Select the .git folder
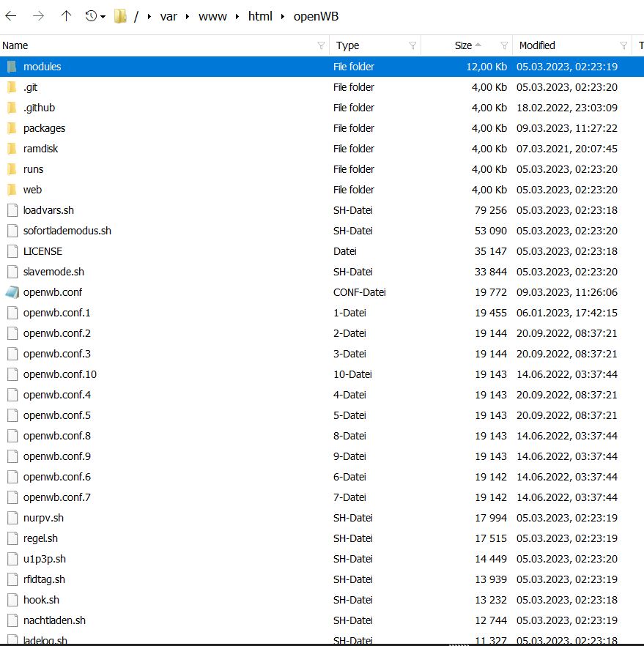The image size is (644, 646). click(x=31, y=87)
